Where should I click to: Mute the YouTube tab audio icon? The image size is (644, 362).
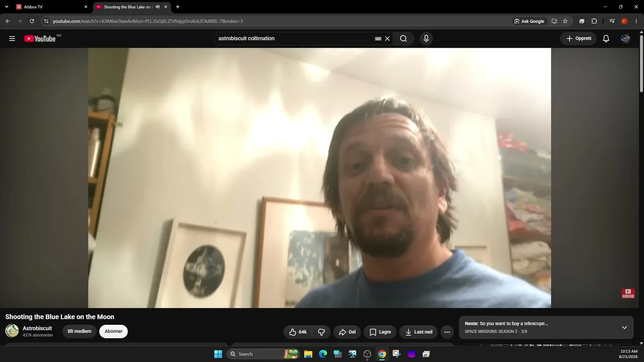[157, 7]
